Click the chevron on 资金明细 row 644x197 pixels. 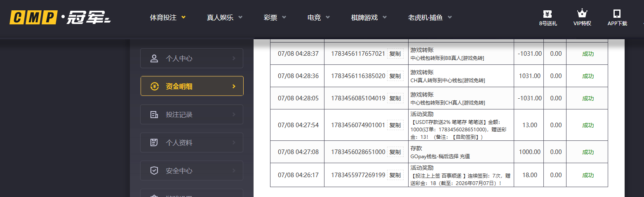point(234,86)
